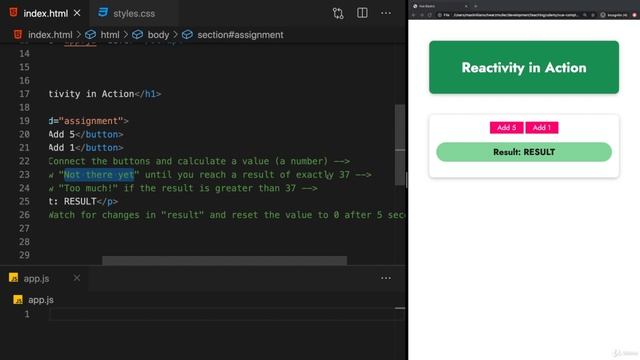This screenshot has width=640, height=360.
Task: Open more actions menu for top editor
Action: 386,13
